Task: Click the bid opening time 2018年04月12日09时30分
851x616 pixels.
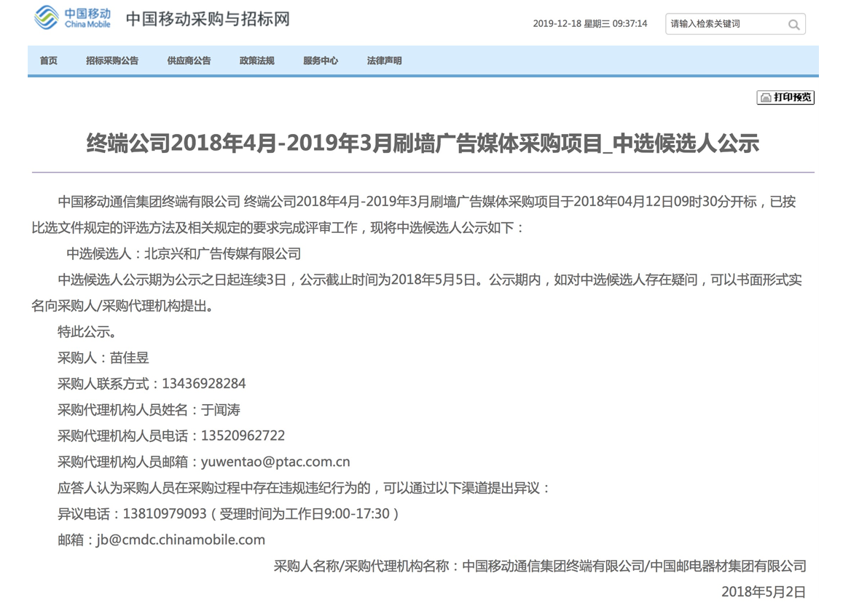Action: (651, 202)
